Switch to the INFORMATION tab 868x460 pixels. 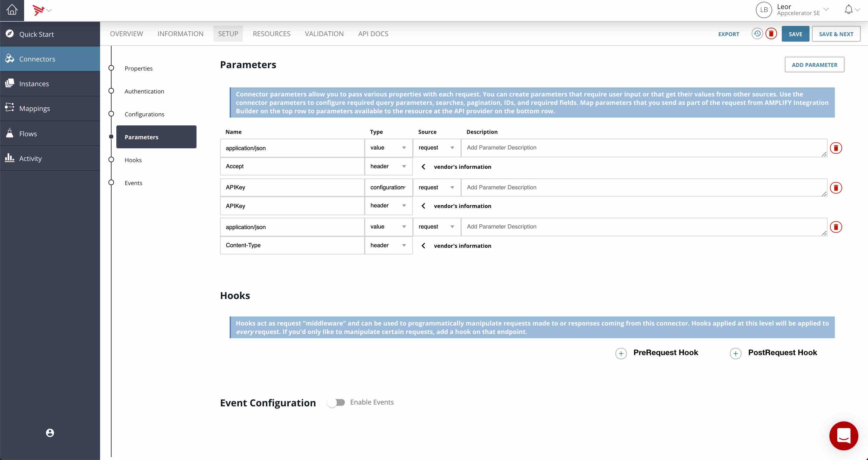[x=180, y=34]
